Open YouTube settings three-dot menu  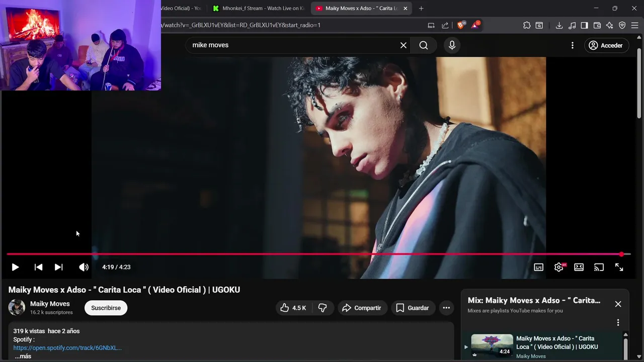click(573, 45)
